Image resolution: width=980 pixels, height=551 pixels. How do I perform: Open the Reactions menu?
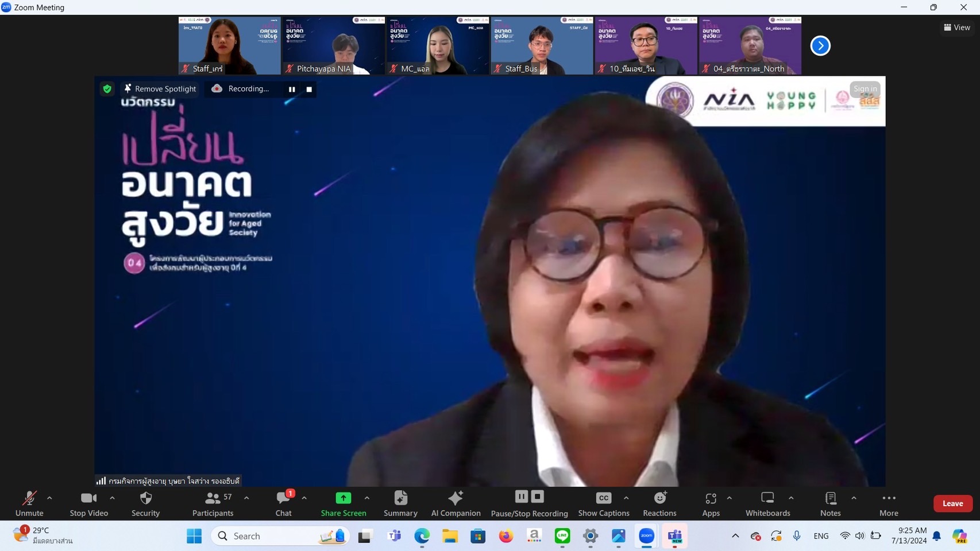tap(659, 503)
